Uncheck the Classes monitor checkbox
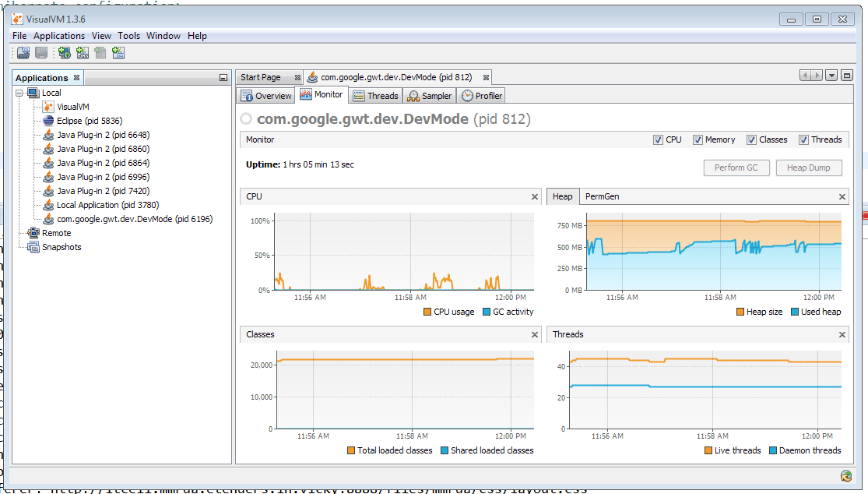Screen dimensions: 868x494 (x=751, y=140)
